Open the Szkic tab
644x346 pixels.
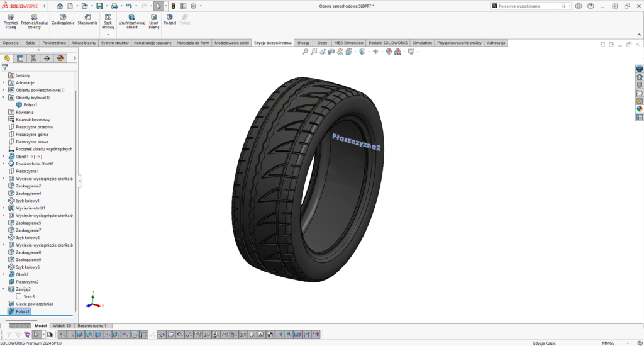pyautogui.click(x=30, y=43)
